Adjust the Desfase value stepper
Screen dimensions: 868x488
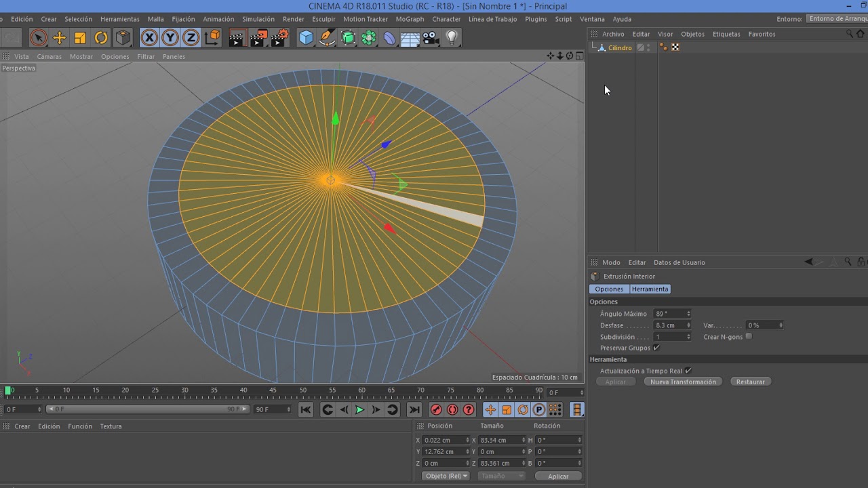[x=688, y=325]
